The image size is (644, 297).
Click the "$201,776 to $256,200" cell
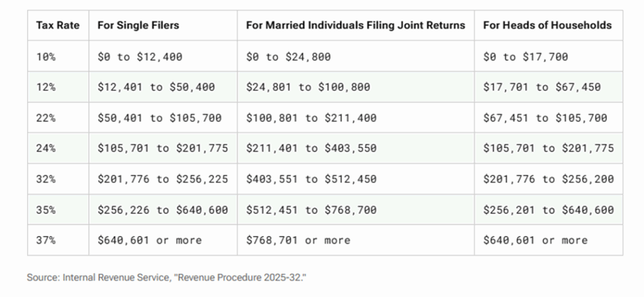[548, 179]
